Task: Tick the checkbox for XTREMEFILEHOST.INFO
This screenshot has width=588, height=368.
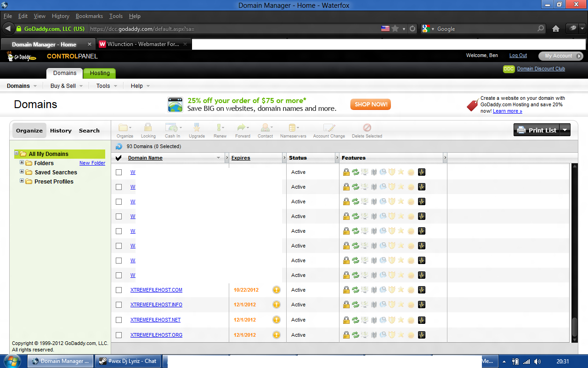Action: click(119, 305)
